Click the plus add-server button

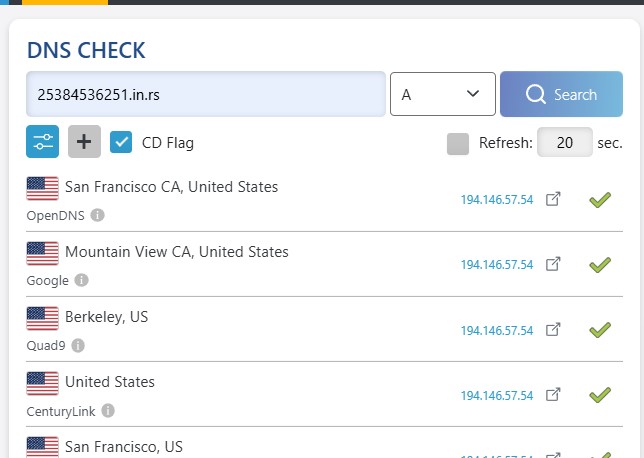click(84, 142)
